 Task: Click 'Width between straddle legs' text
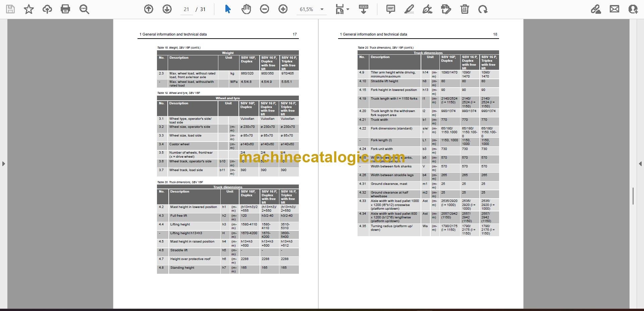(x=392, y=175)
